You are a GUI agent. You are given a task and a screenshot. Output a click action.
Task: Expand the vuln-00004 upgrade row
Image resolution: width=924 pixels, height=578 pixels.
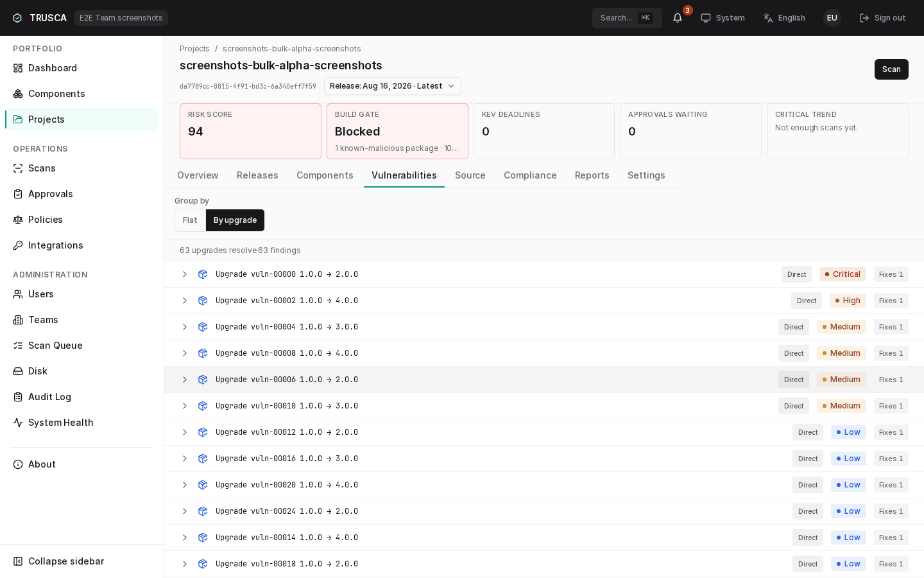click(x=185, y=327)
